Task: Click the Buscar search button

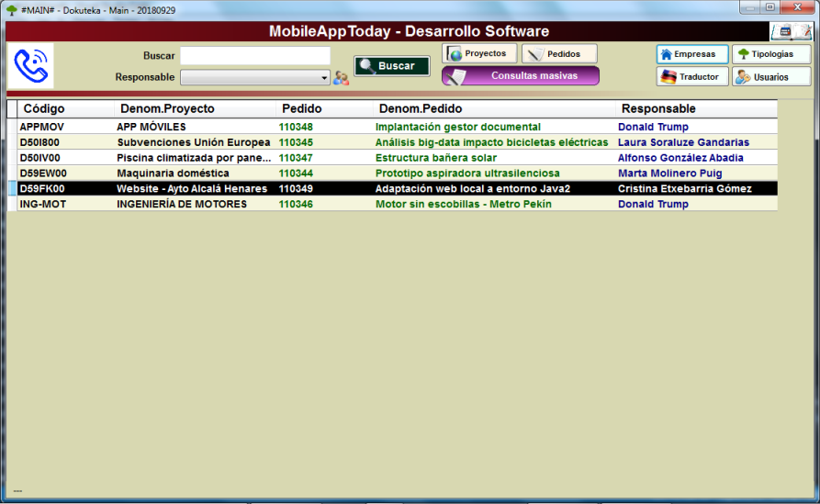Action: 392,66
